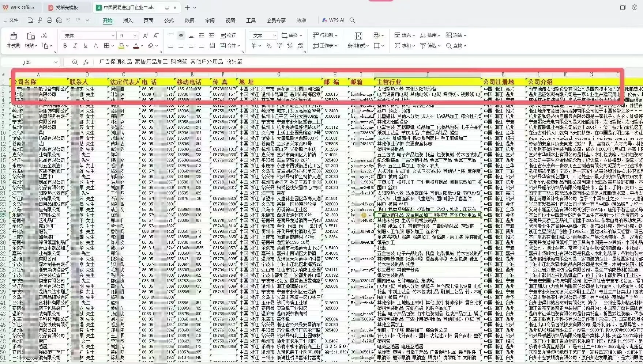The image size is (643, 364).
Task: Switch to the 数据 ribbon tab
Action: [x=190, y=20]
